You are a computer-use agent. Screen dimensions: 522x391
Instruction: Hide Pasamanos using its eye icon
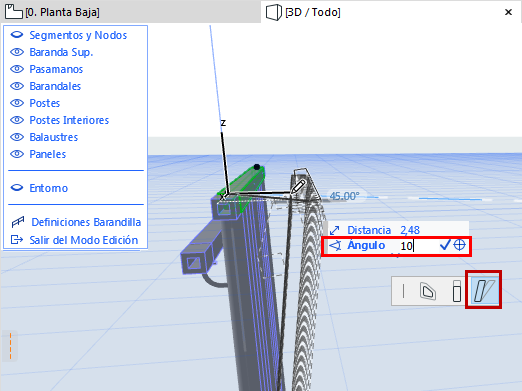[x=17, y=69]
